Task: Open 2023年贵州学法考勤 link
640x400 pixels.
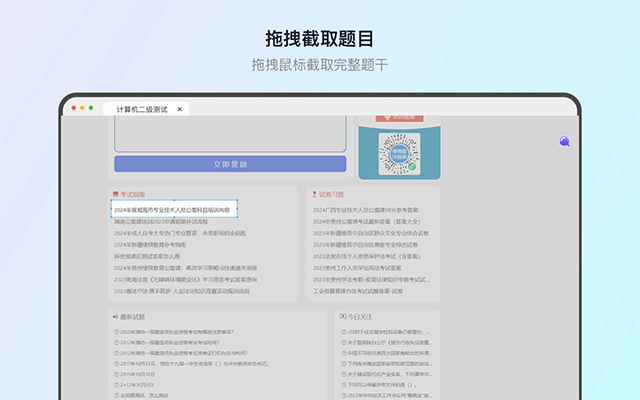Action: coord(371,280)
